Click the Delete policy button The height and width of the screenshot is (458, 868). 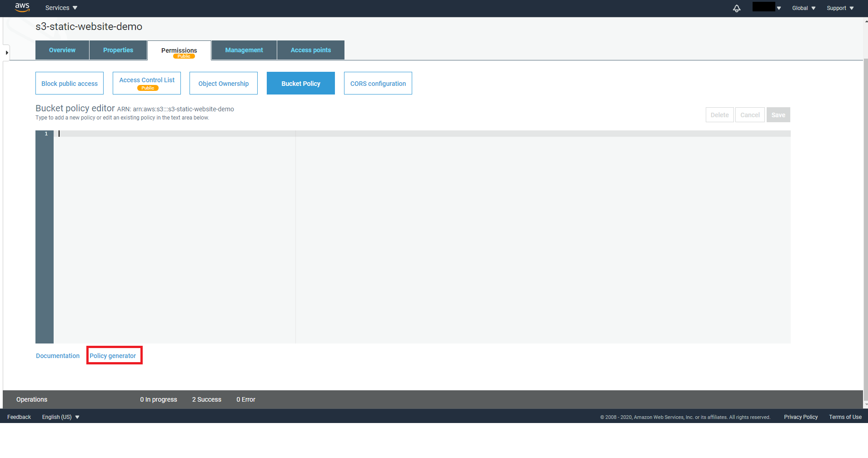tap(719, 115)
